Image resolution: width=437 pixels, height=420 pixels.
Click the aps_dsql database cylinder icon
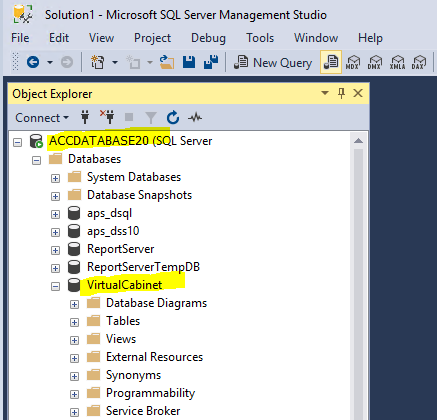click(74, 213)
